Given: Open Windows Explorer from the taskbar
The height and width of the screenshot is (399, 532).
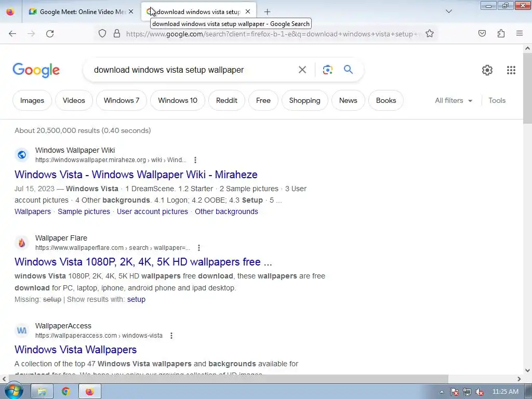Looking at the screenshot, I should [x=42, y=392].
